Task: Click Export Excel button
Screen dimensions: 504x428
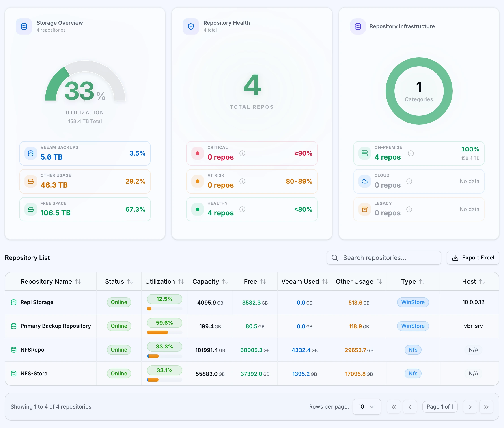Action: click(x=473, y=258)
